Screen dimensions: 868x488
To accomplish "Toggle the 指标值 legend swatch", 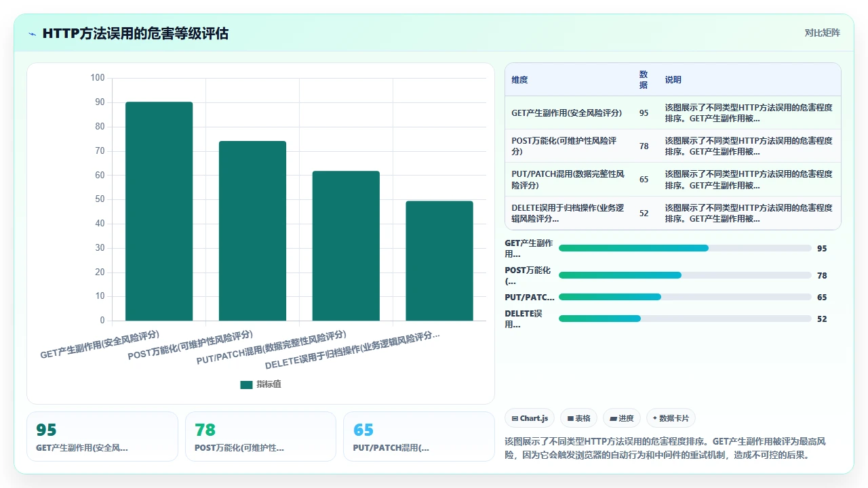I will tap(246, 384).
